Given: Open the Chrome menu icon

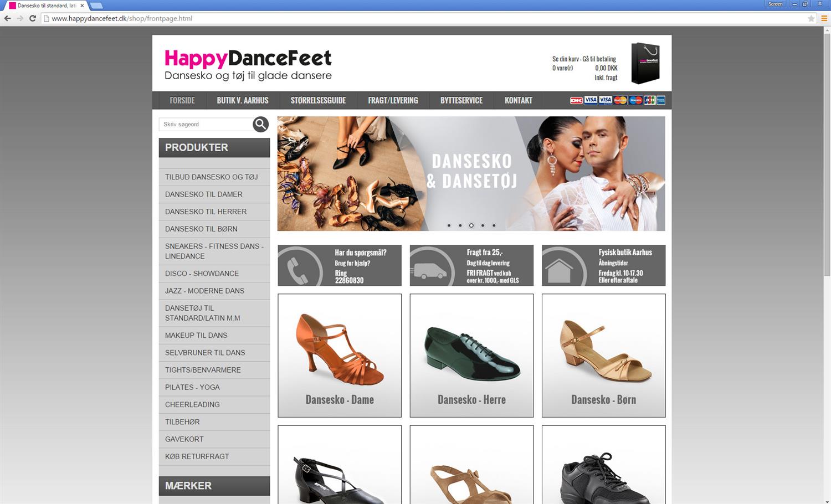Looking at the screenshot, I should click(824, 18).
